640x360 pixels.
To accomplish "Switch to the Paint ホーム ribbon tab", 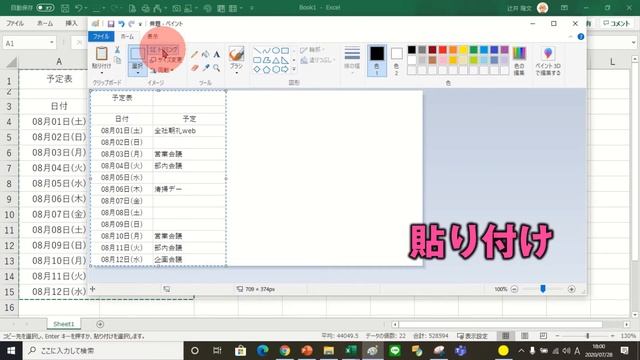I will pyautogui.click(x=127, y=37).
